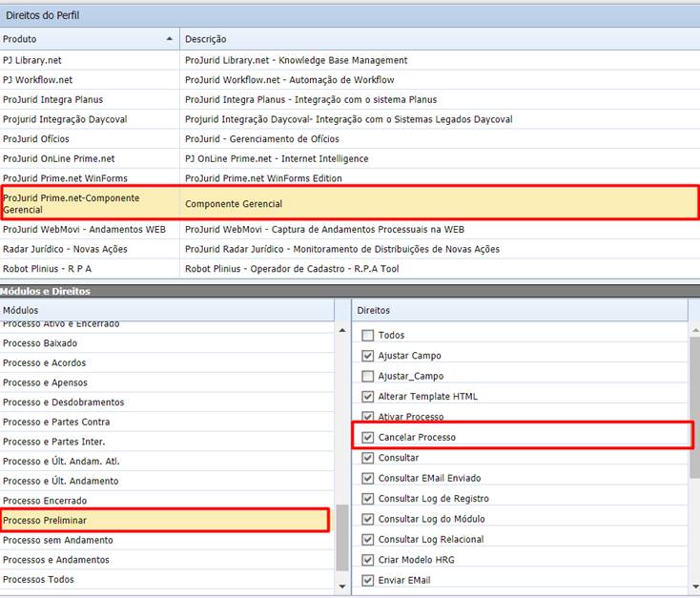Select the Processo Encerrado module
The width and height of the screenshot is (700, 598).
167,500
